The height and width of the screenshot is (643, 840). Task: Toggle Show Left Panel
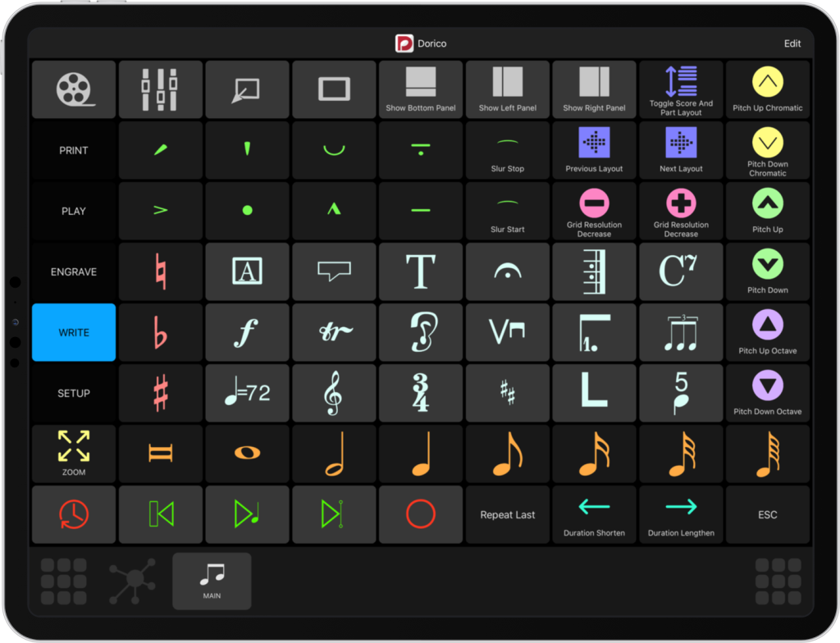[x=508, y=89]
